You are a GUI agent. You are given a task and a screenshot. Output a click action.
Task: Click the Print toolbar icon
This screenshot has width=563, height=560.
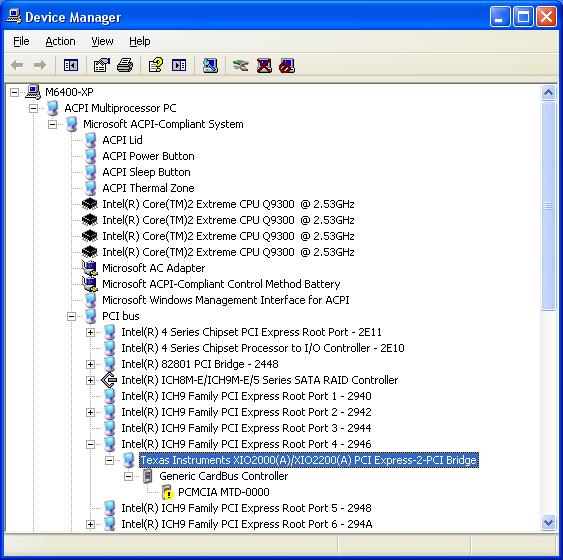pos(125,65)
